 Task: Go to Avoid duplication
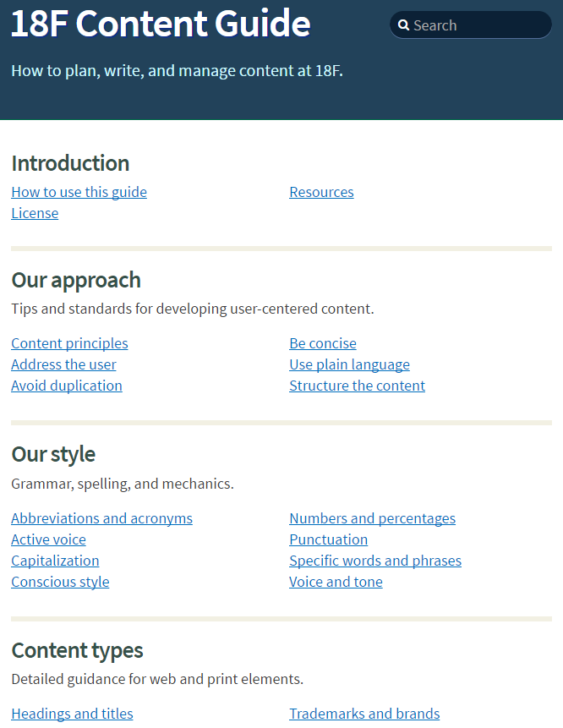[x=67, y=386]
